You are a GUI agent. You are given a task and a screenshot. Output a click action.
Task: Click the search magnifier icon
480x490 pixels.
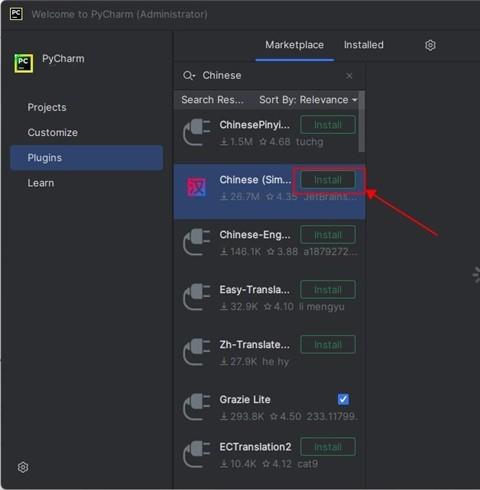pos(187,75)
